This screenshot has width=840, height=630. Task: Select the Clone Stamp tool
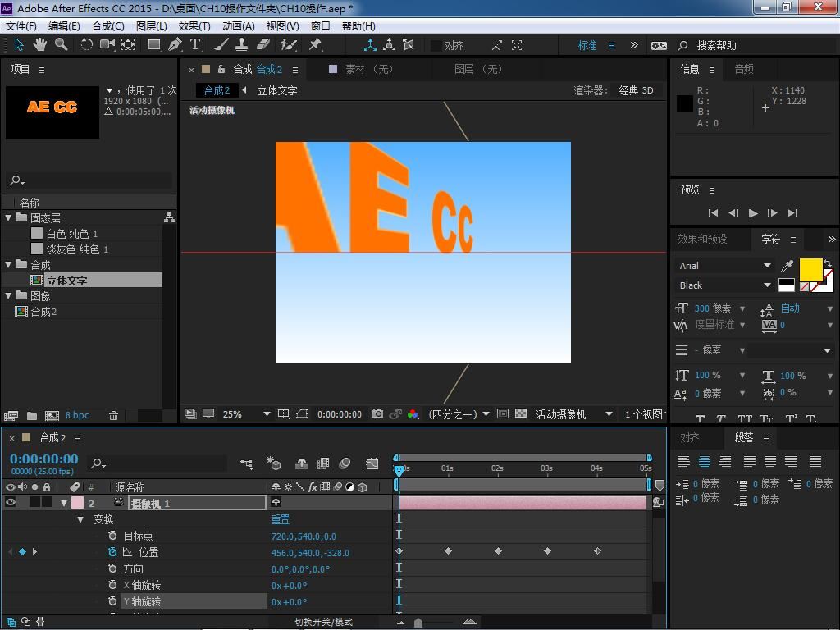(x=242, y=45)
